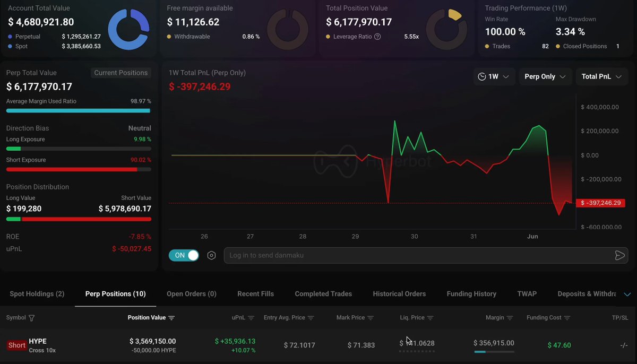Screen dimensions: 637x364
Task: Click the Withdrawable 0.86 % value
Action: click(x=251, y=37)
